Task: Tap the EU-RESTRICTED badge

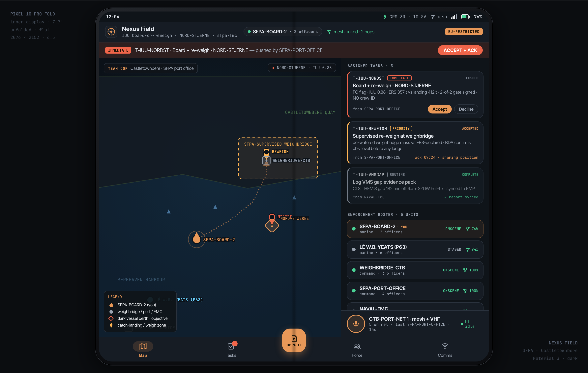Action: point(464,32)
